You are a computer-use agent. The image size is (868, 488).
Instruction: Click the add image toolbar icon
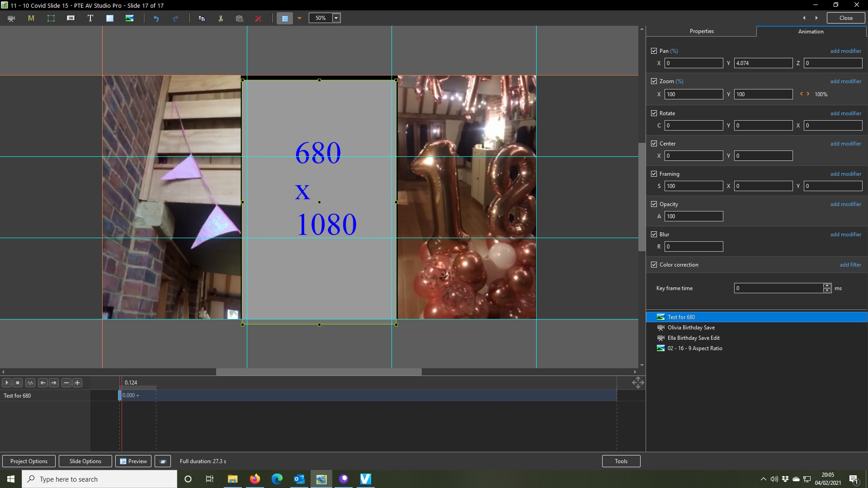129,19
